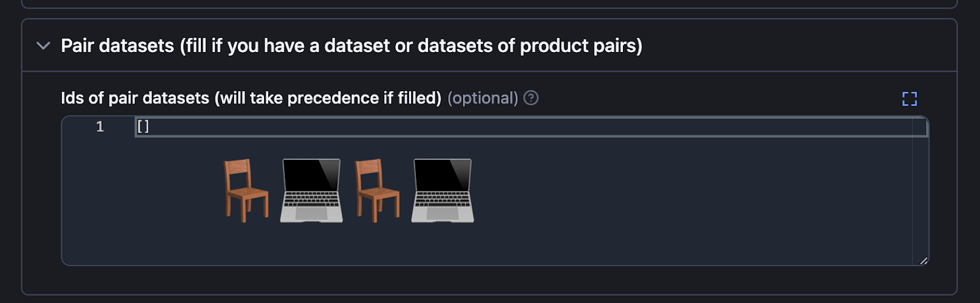Click the first chair emoji
Screen dimensions: 980x303
click(246, 190)
